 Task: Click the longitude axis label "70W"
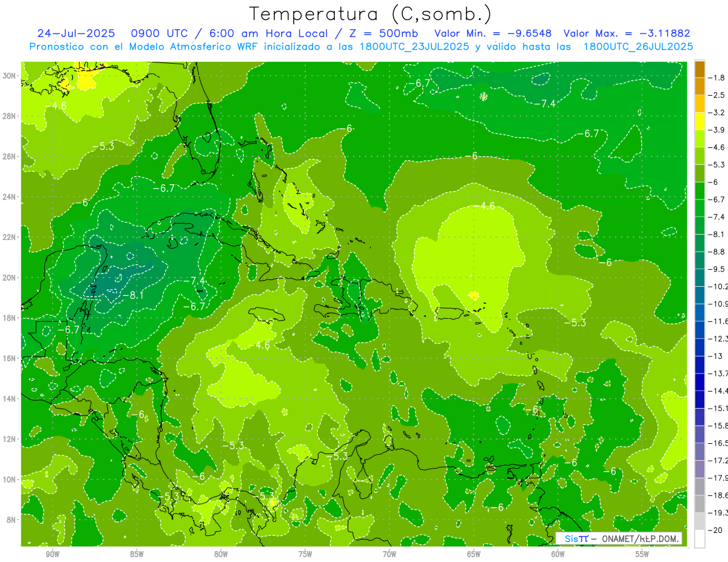point(389,554)
